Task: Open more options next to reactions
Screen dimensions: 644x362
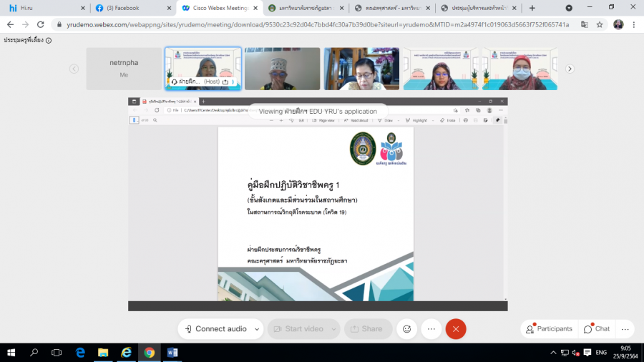Action: (431, 329)
